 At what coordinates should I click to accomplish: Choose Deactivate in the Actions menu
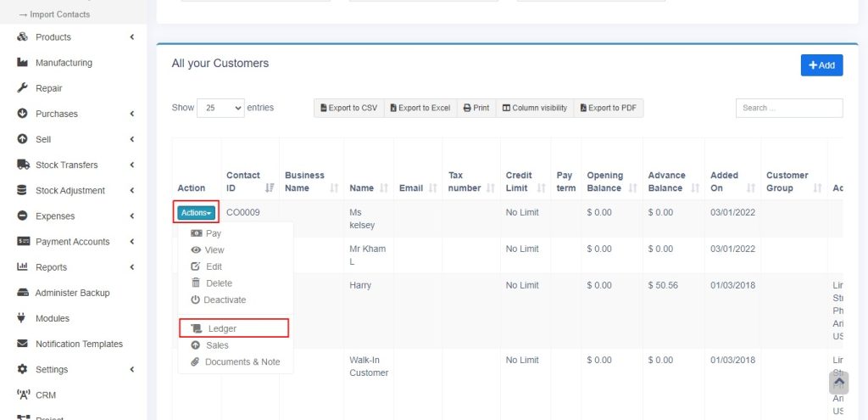pyautogui.click(x=225, y=300)
